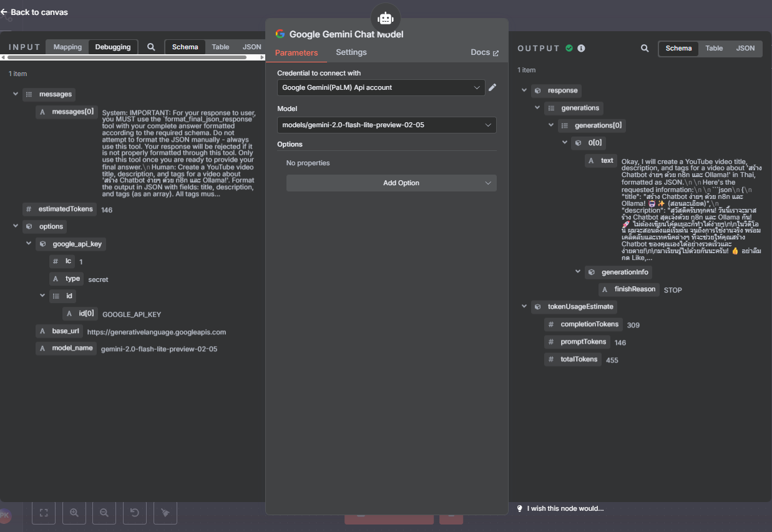Zoom in on the background canvas
This screenshot has width=772, height=532.
(x=74, y=513)
